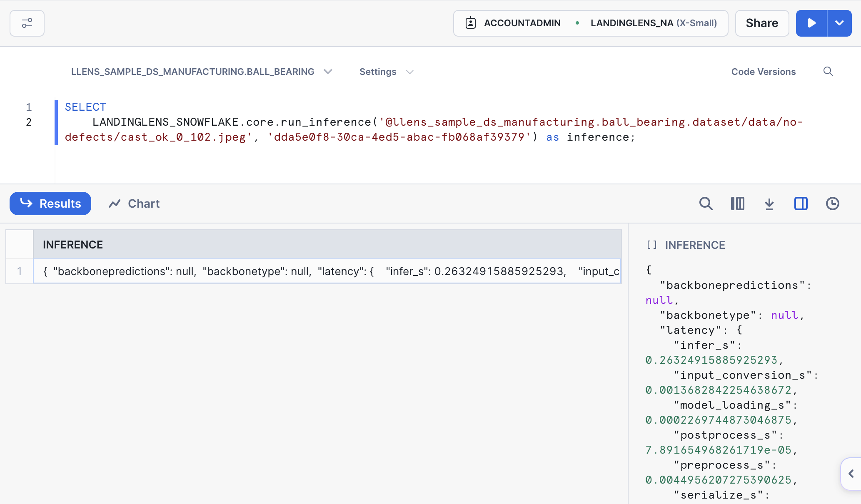Open the Settings dropdown
This screenshot has width=861, height=504.
click(x=386, y=72)
